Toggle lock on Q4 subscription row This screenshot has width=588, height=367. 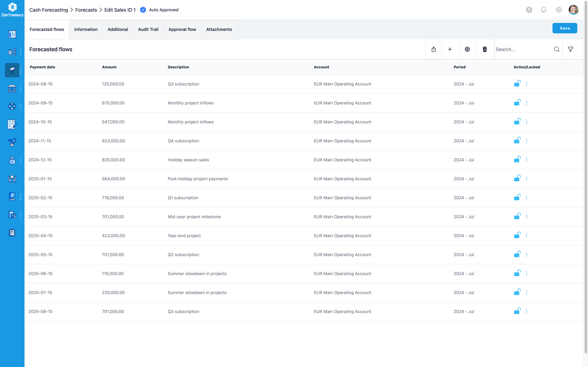(517, 141)
